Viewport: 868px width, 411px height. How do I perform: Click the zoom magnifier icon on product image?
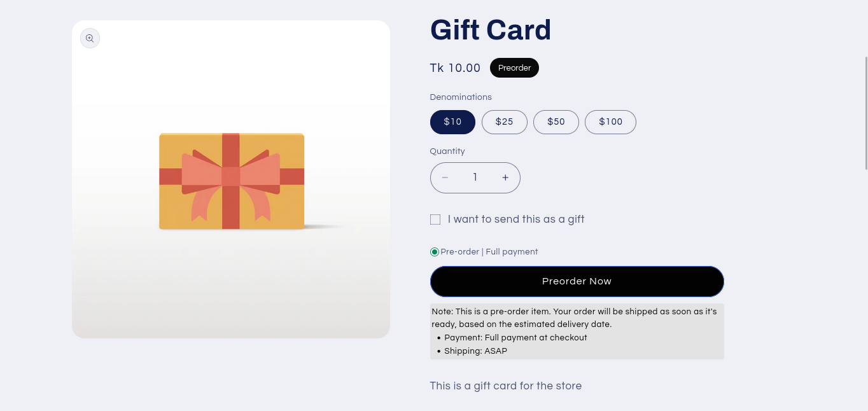pos(90,39)
